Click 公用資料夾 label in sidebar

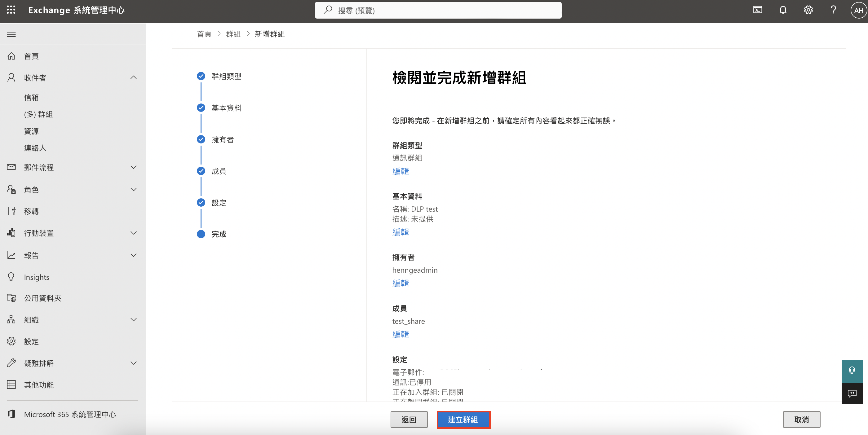(x=43, y=298)
